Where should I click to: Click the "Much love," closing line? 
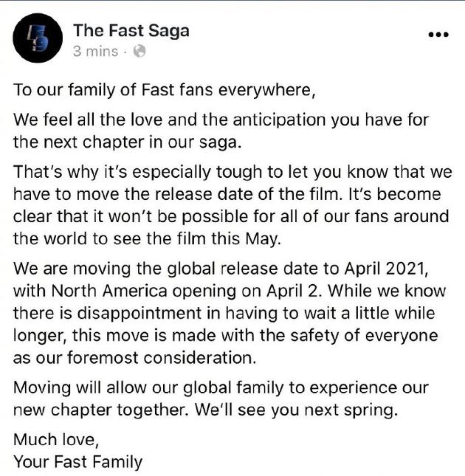pyautogui.click(x=56, y=441)
